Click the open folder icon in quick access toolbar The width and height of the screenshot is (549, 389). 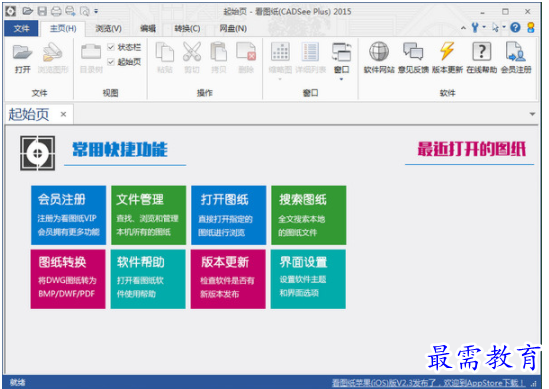click(27, 11)
